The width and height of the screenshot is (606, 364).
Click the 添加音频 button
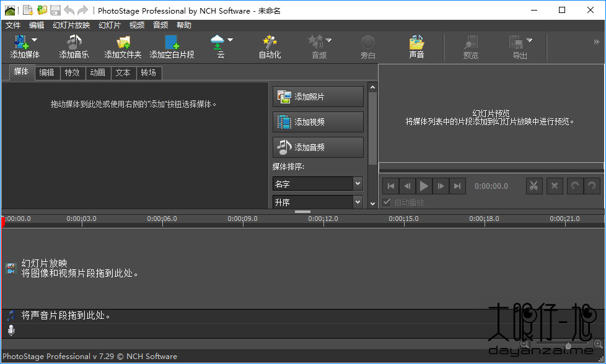318,147
